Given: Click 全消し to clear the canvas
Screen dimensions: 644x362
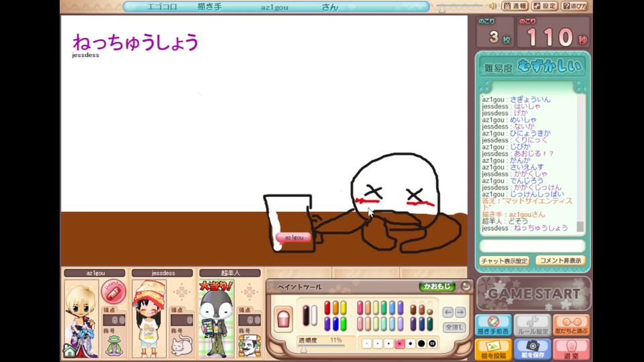Looking at the screenshot, I should 455,328.
